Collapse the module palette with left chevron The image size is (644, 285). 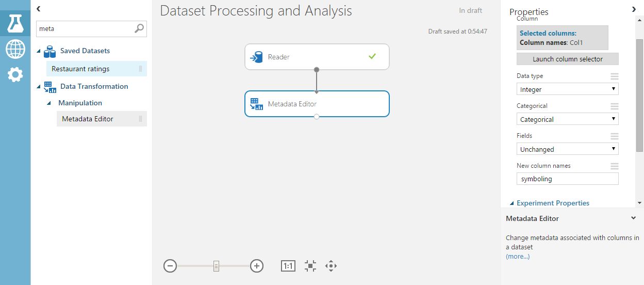tap(39, 9)
